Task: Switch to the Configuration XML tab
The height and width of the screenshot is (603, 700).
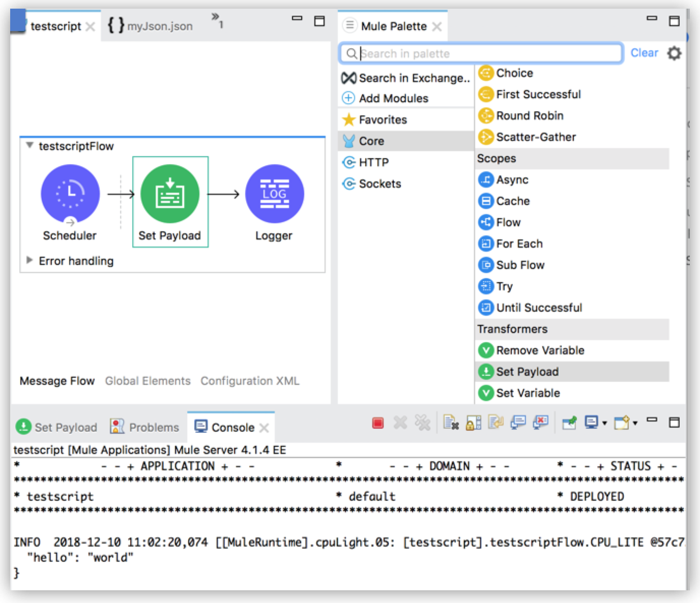Action: coord(250,381)
